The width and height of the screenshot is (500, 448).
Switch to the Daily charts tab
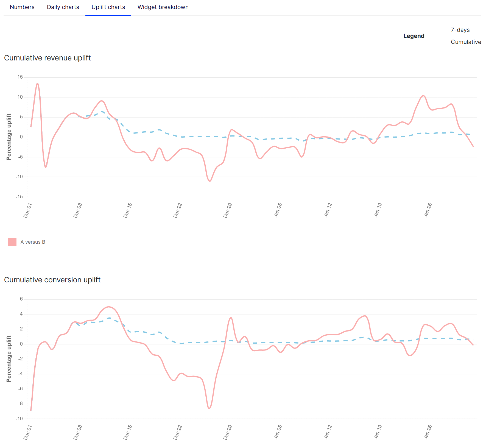63,7
